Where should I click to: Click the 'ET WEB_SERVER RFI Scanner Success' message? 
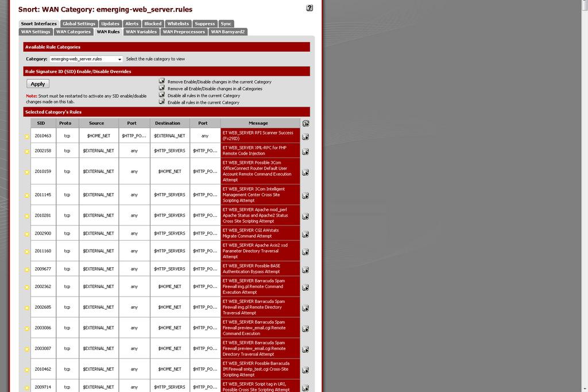(260, 136)
